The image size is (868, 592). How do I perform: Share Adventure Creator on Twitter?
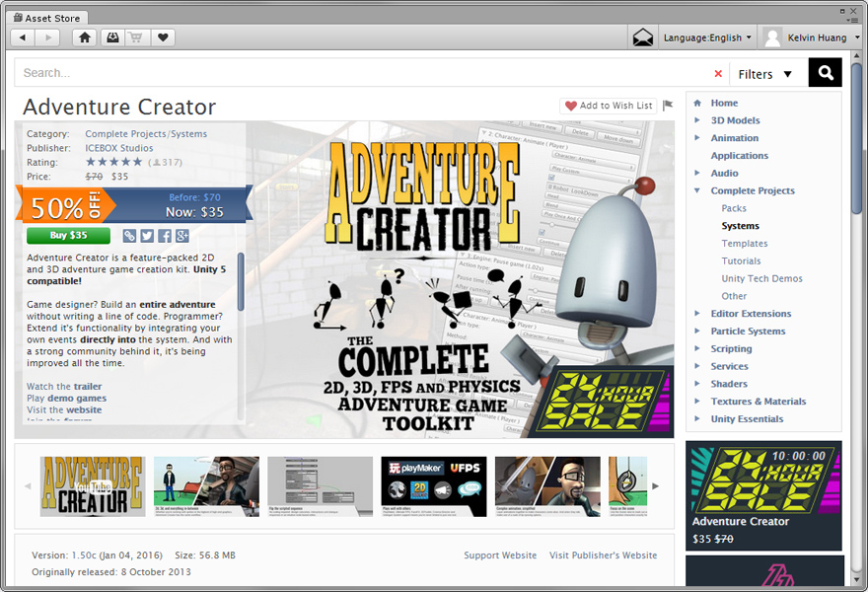[x=147, y=236]
